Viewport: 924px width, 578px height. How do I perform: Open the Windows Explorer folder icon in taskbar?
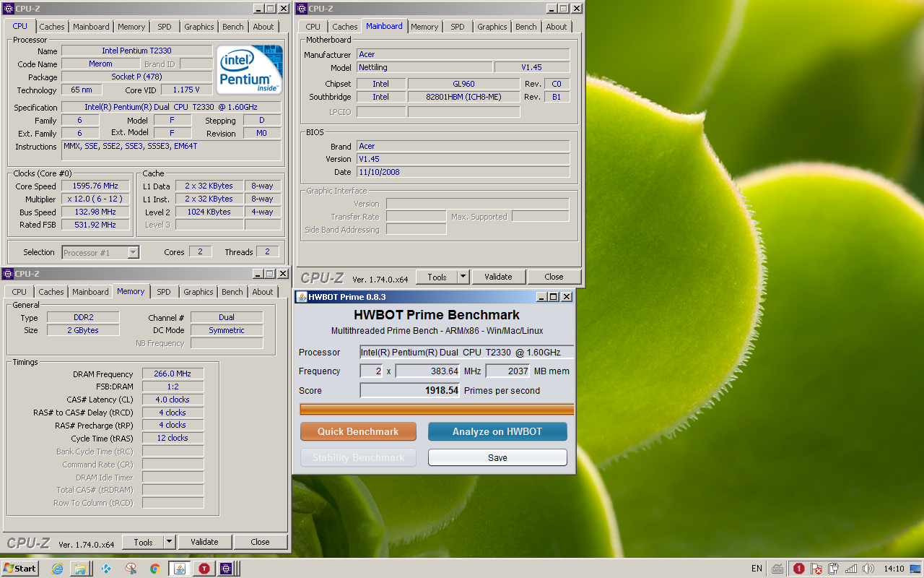[80, 569]
